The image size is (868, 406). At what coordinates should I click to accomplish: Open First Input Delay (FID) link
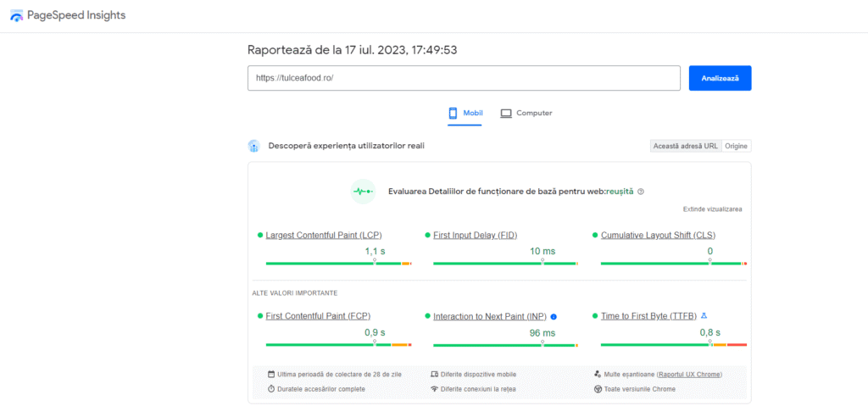pos(475,236)
